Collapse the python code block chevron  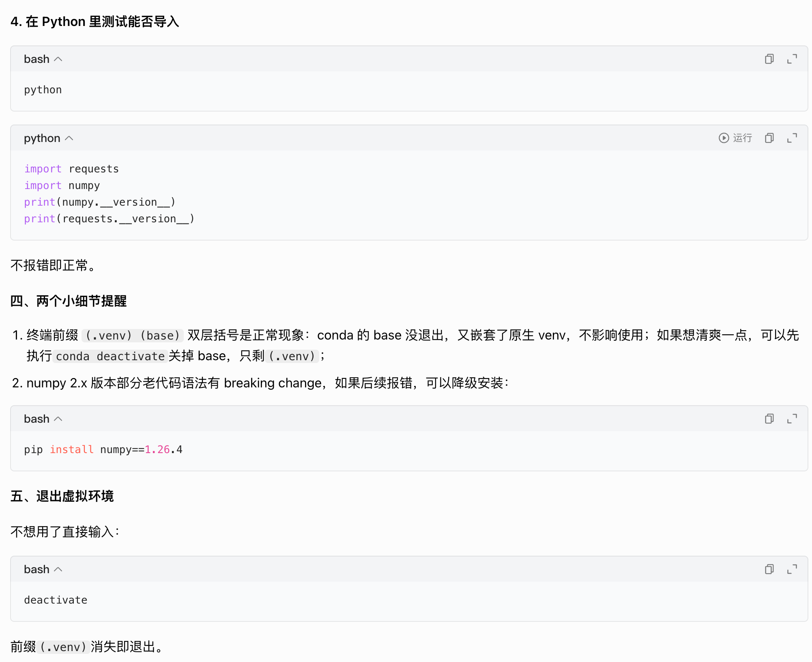[69, 138]
